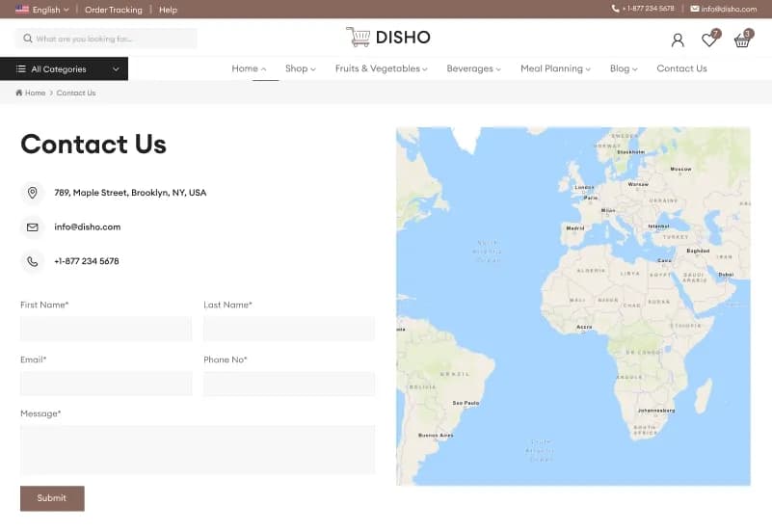Expand the Shop menu
This screenshot has height=532, width=772.
coord(301,68)
